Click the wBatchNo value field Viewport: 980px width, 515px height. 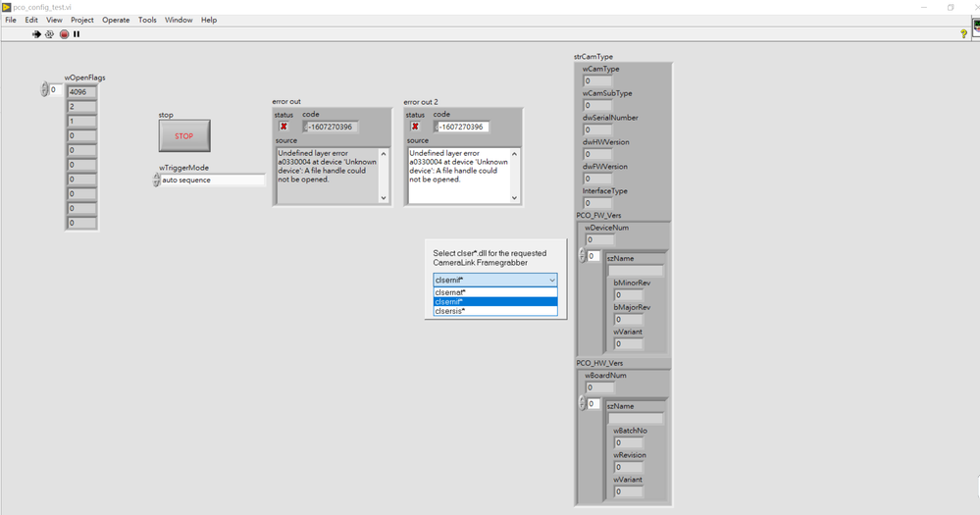(629, 442)
